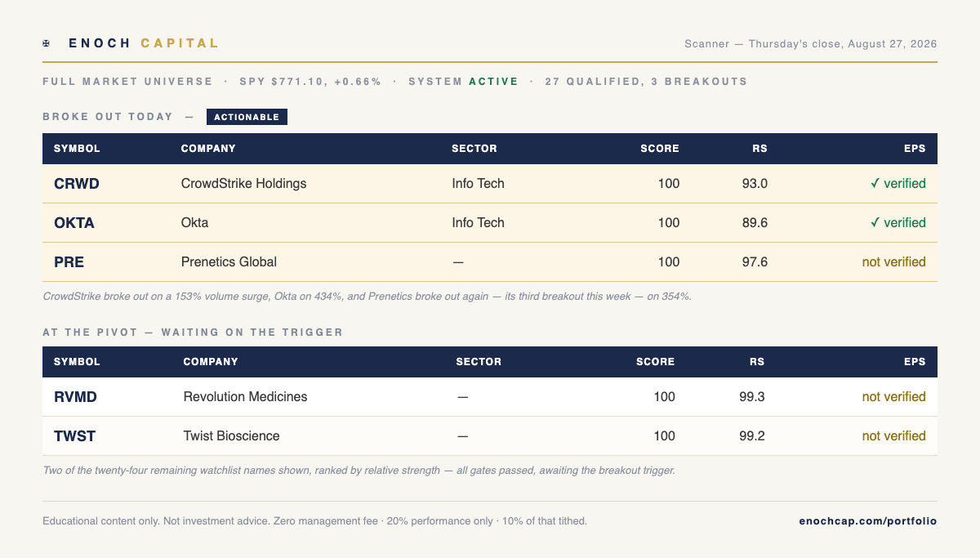
Task: Click the SYSTEM ACTIVE status text
Action: pyautogui.click(x=464, y=82)
